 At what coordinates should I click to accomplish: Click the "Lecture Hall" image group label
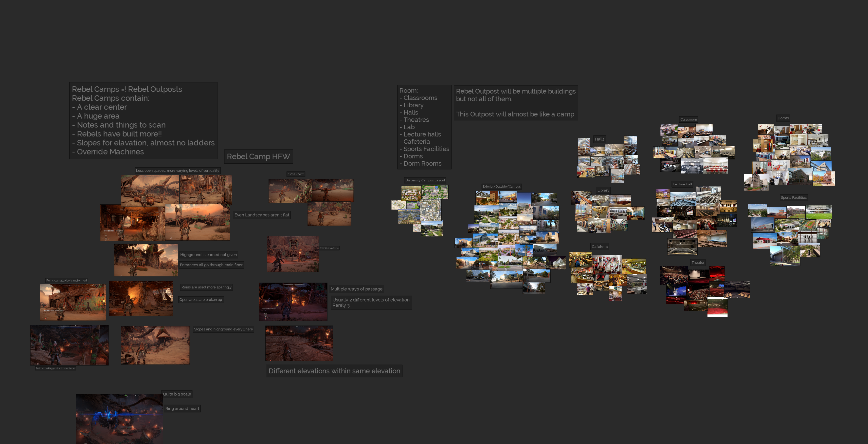point(682,184)
